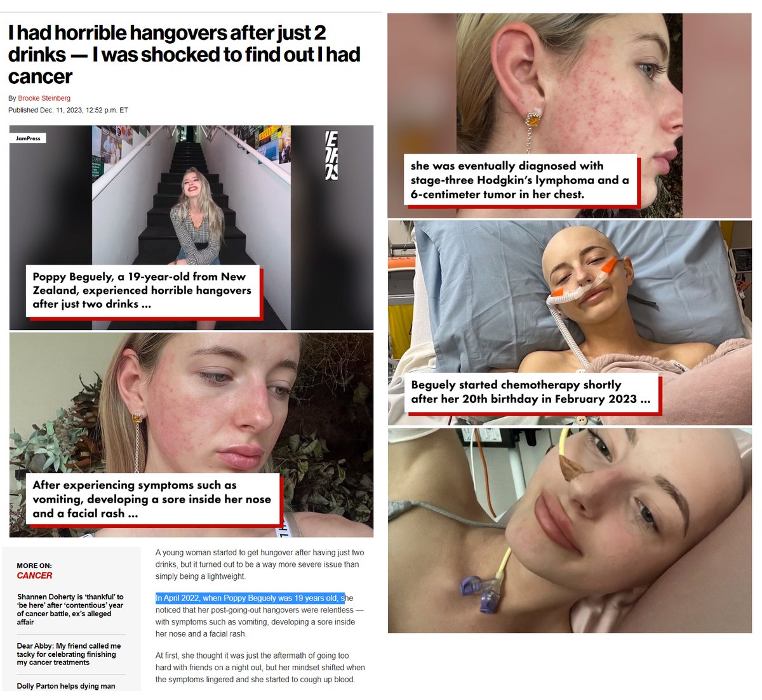Click the highlighted April 2022 sentence
762x700 pixels.
click(x=250, y=598)
